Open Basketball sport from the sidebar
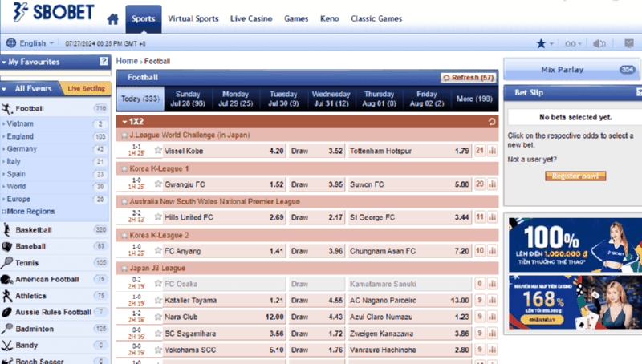The height and width of the screenshot is (364, 642). coord(34,229)
